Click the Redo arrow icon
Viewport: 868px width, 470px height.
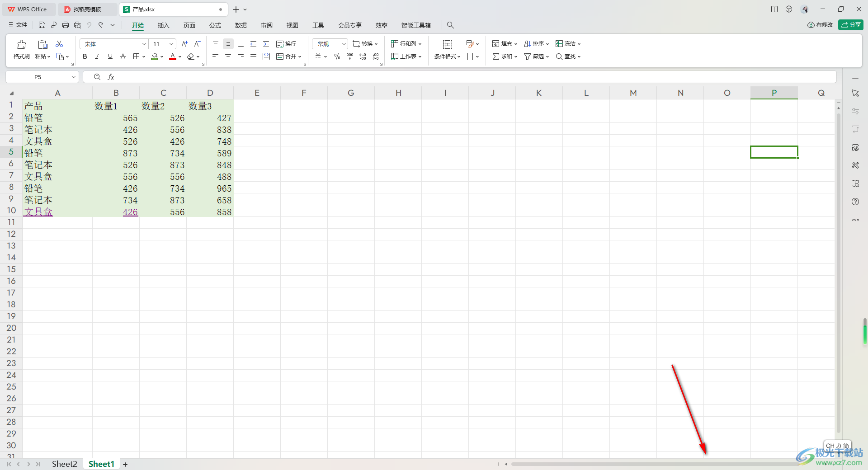click(101, 25)
